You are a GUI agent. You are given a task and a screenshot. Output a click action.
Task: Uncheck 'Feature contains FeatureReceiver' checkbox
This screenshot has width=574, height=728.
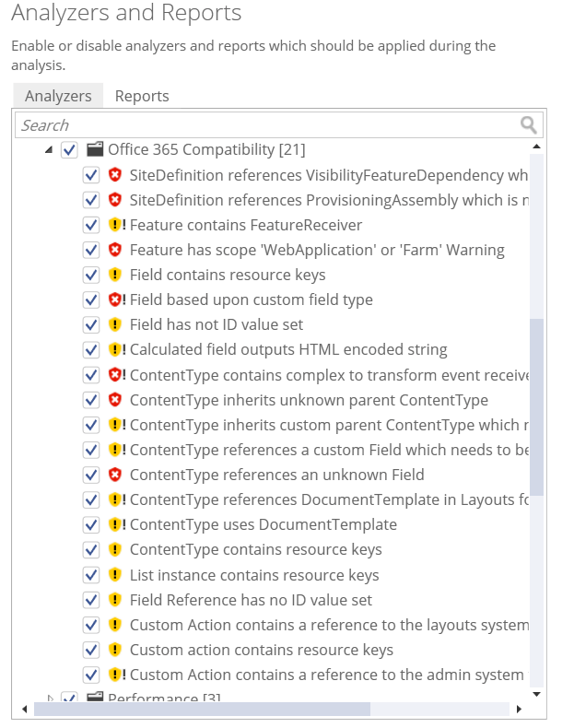click(91, 225)
